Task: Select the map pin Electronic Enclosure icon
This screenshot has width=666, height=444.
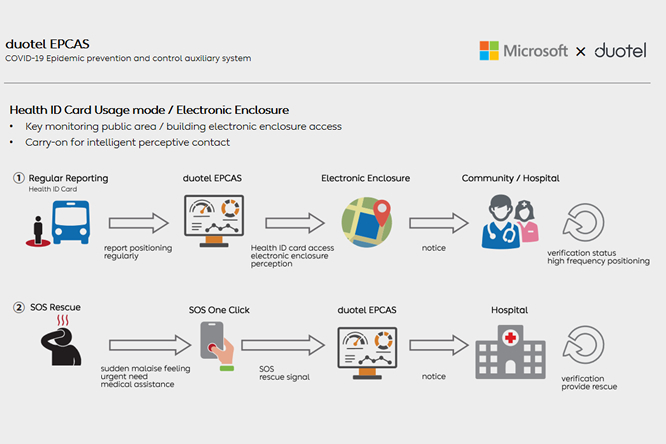Action: 367,222
